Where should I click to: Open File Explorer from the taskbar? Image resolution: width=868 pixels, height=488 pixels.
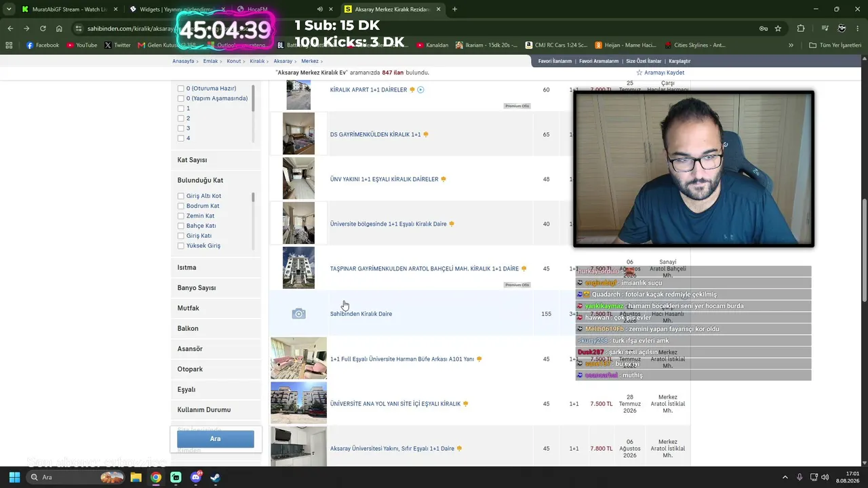point(136,477)
